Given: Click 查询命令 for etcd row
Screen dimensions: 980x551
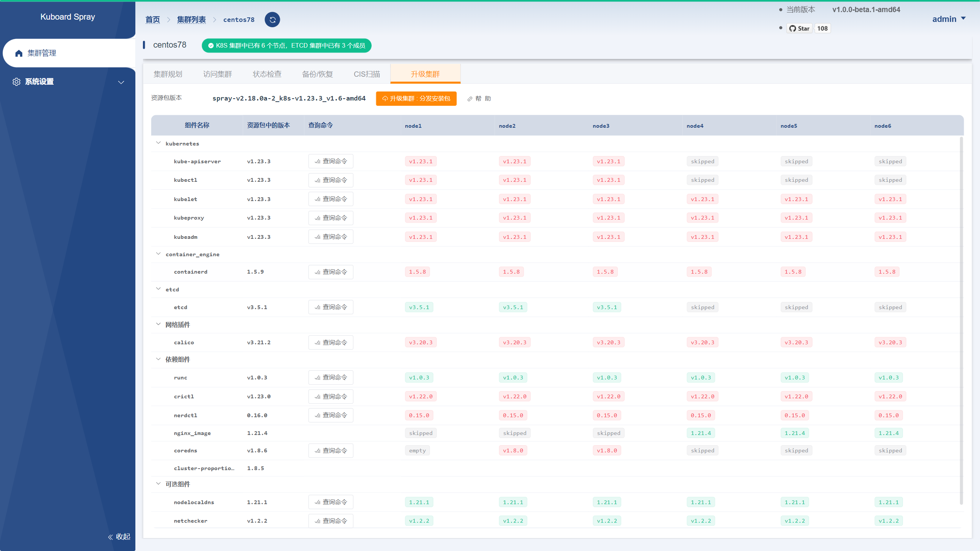Looking at the screenshot, I should click(330, 307).
